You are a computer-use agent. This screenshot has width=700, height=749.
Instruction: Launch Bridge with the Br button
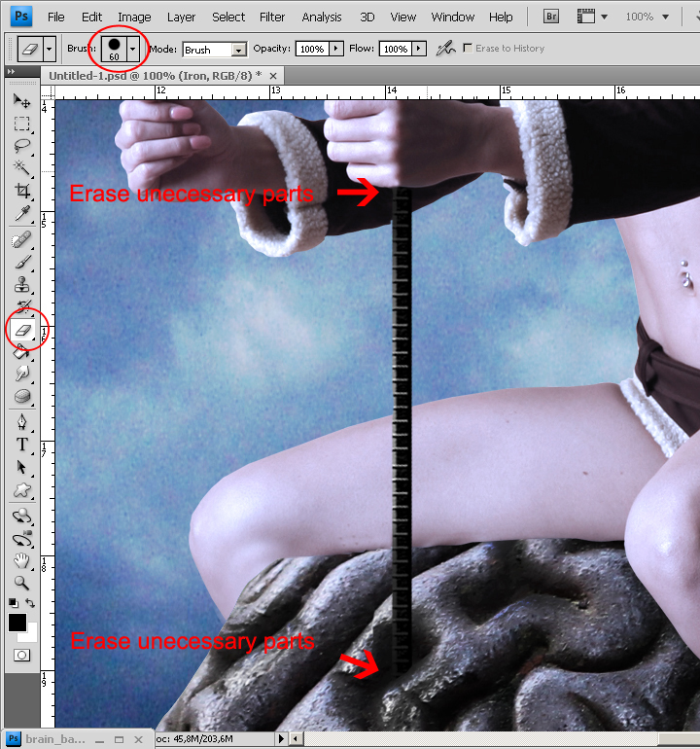click(x=551, y=17)
